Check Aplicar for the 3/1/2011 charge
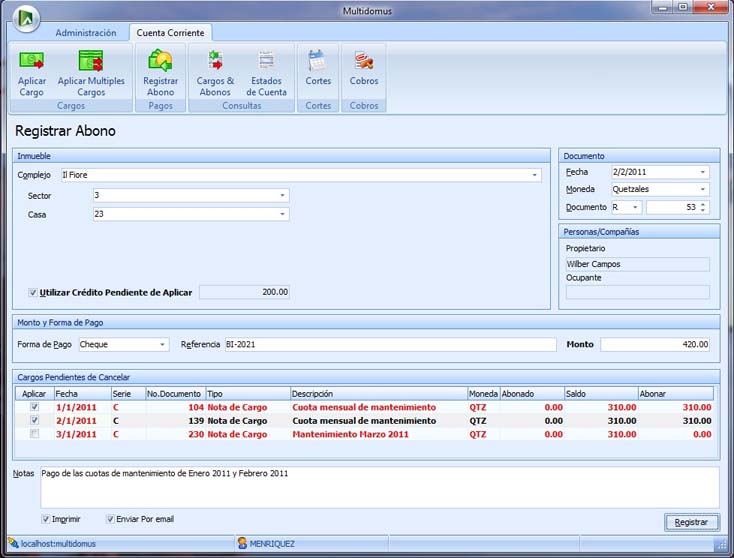 (x=35, y=434)
